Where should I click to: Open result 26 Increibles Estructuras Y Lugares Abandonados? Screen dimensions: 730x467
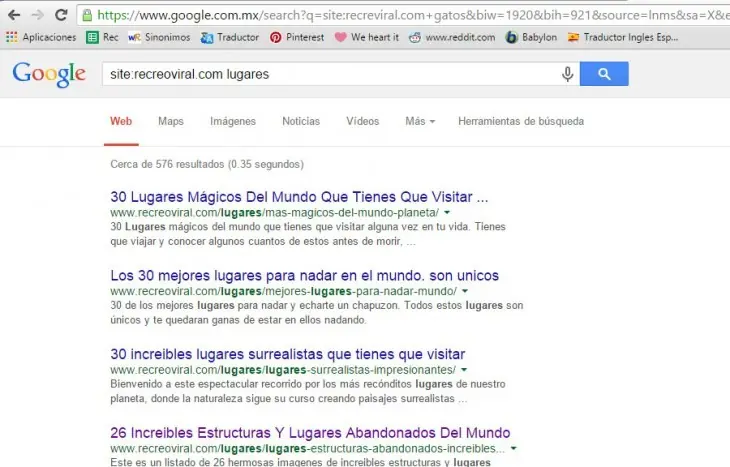(310, 433)
